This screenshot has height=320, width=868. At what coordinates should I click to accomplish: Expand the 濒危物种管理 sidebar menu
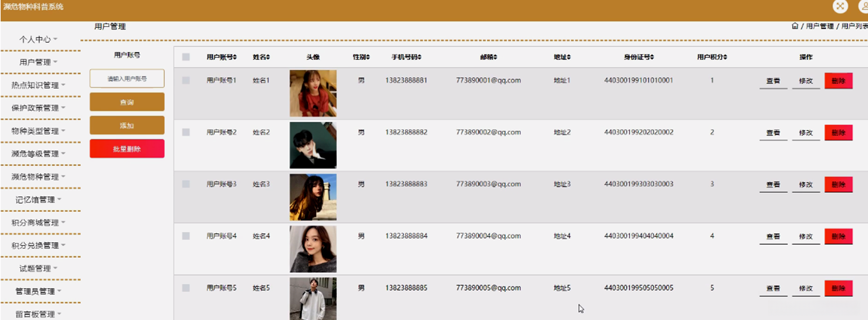[40, 177]
